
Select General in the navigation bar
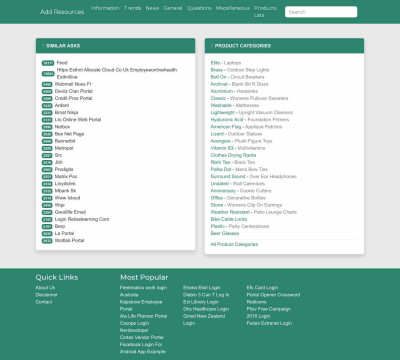coord(173,8)
